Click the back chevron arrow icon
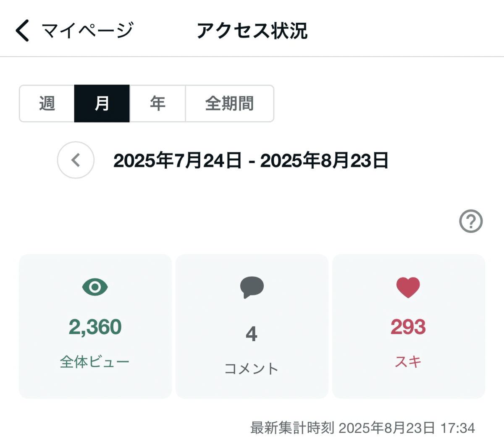Screen dimensions: 504x447 pos(23,31)
